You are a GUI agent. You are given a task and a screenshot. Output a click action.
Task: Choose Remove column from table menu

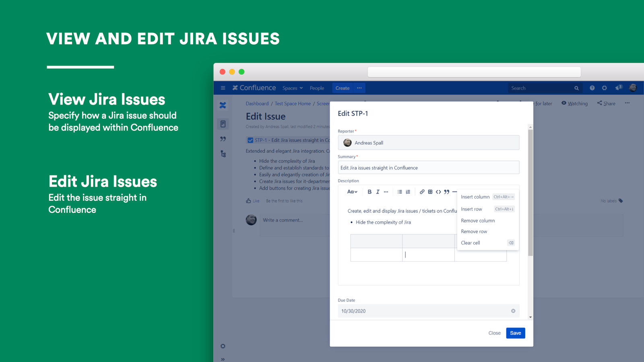488,221
